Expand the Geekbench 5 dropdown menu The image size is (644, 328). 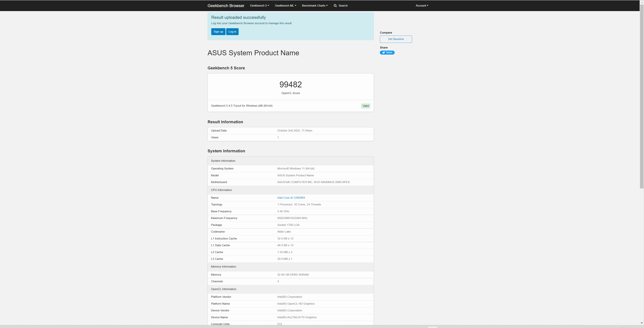(259, 6)
